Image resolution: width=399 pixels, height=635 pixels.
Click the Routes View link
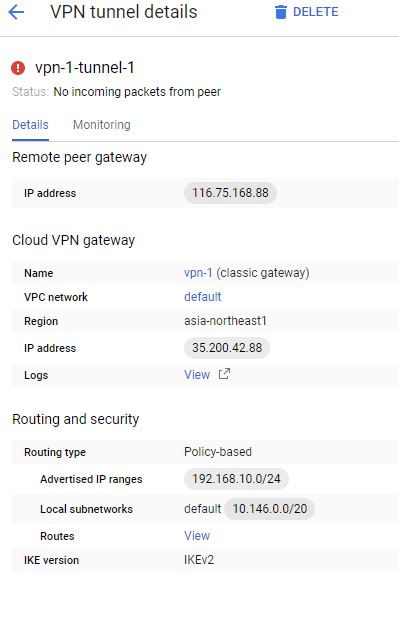[x=197, y=535]
